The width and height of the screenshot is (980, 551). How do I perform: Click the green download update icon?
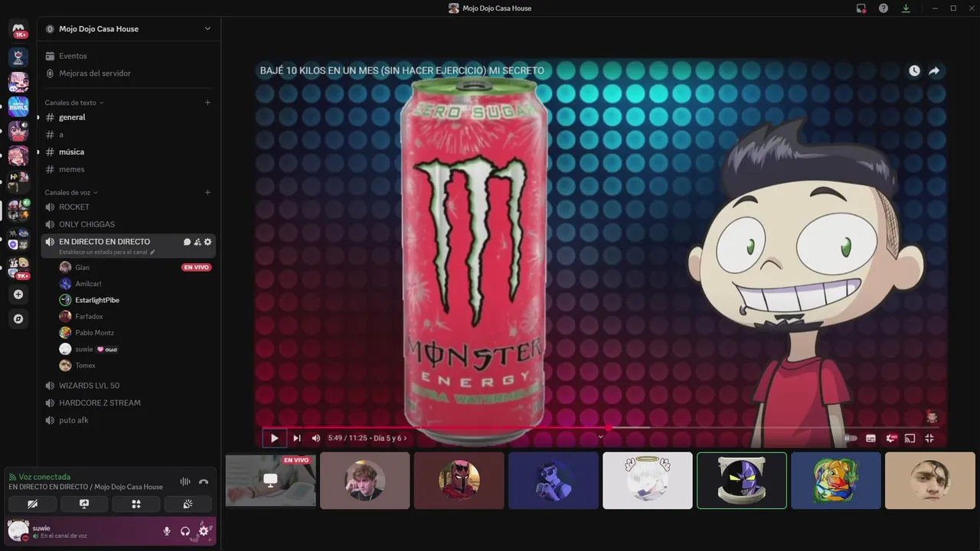pos(906,8)
